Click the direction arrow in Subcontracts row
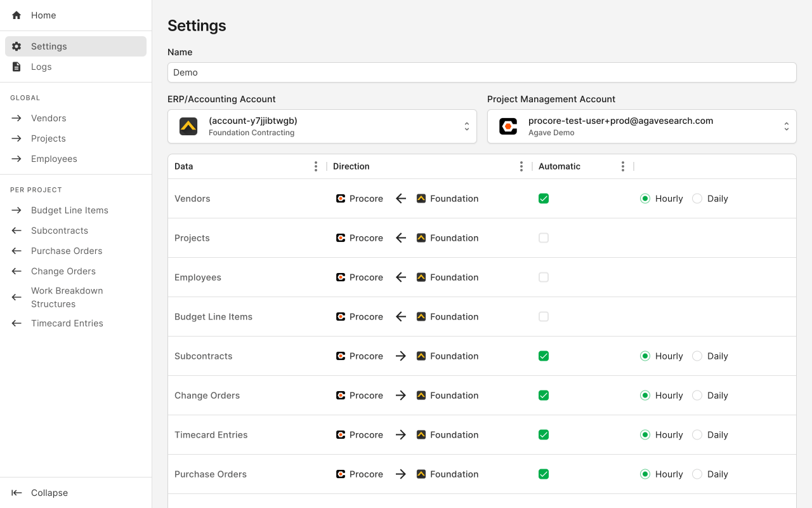Viewport: 812px width, 508px height. (x=400, y=356)
